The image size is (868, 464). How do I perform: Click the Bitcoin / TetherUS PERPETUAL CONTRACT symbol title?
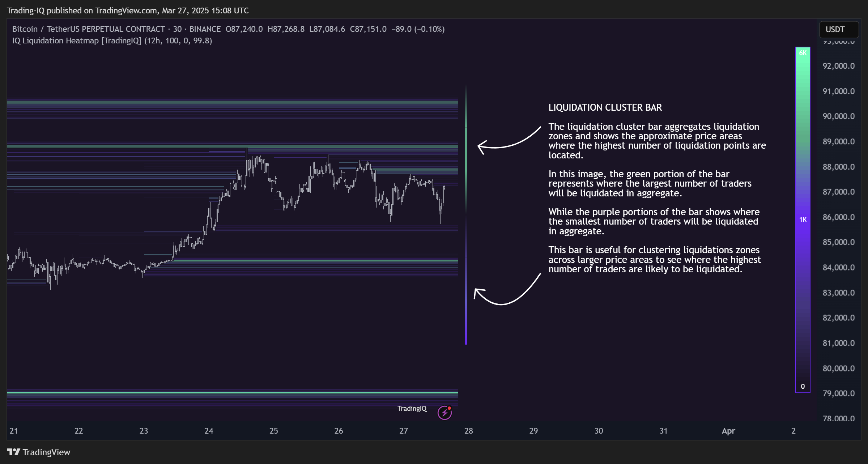(x=89, y=29)
